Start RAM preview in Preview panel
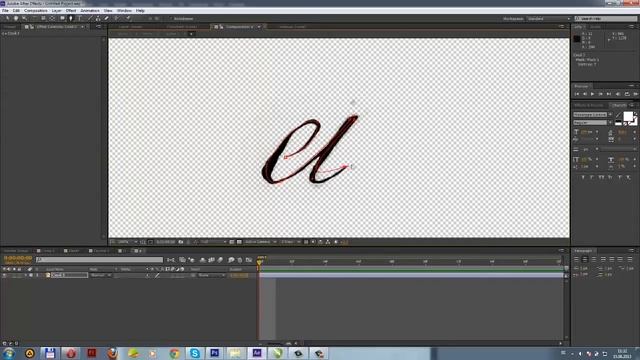Image resolution: width=640 pixels, height=360 pixels. point(636,94)
